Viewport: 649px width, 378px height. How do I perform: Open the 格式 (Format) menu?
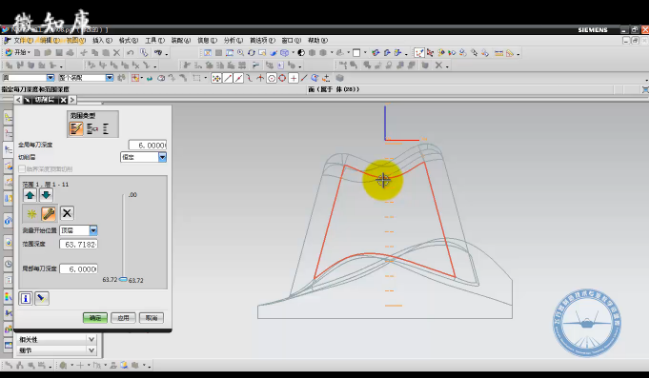pos(128,41)
